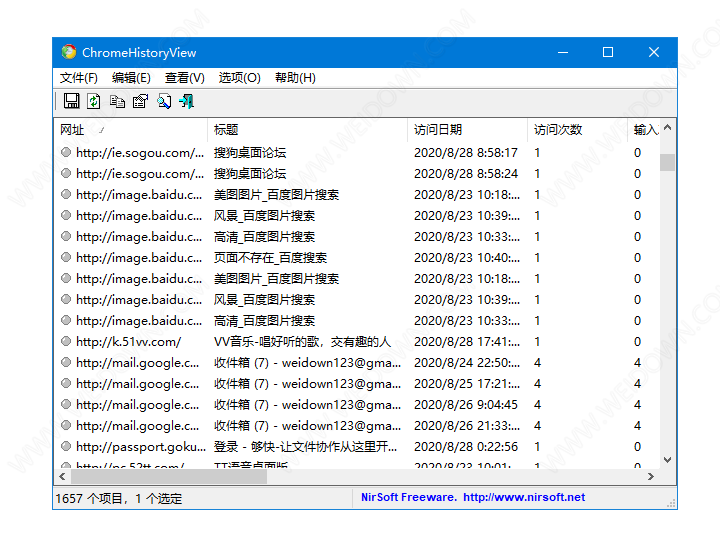The height and width of the screenshot is (540, 720).
Task: Click the date 2020/8/23 10:40:...
Action: 467,258
